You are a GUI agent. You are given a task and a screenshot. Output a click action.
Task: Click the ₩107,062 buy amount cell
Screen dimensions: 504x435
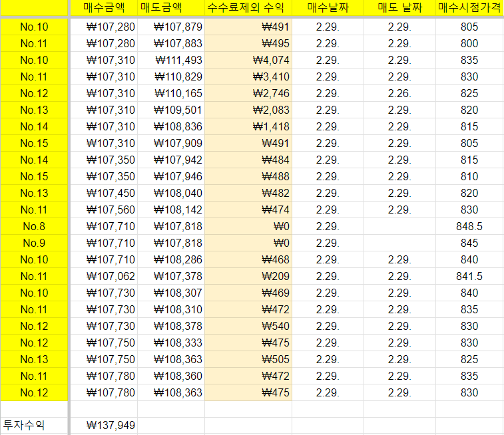pos(104,276)
